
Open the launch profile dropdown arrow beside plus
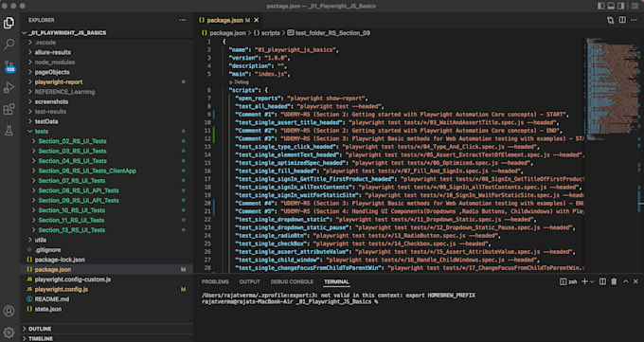click(x=592, y=281)
